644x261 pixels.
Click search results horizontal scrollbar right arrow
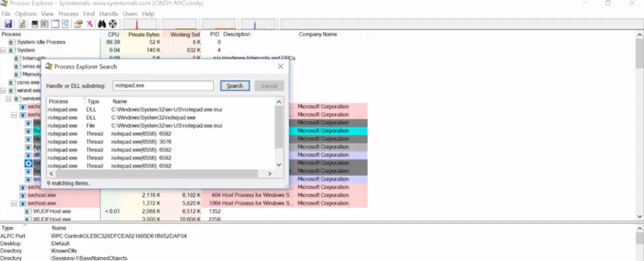click(270, 173)
